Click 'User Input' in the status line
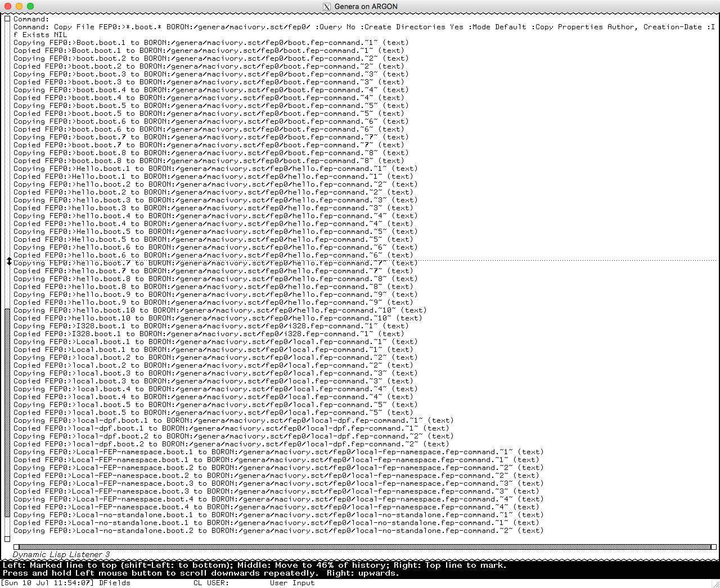This screenshot has width=720, height=588. tap(292, 583)
